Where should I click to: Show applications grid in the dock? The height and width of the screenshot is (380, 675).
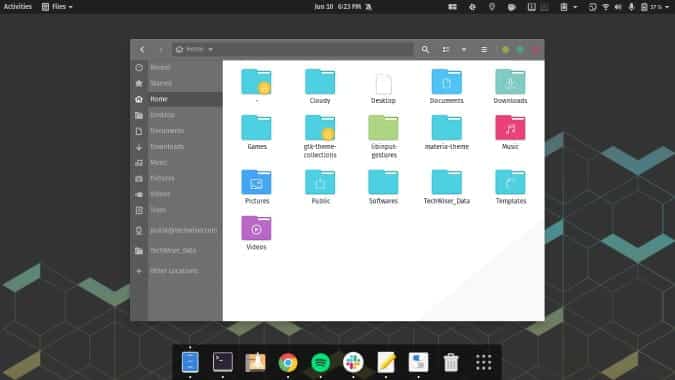pyautogui.click(x=483, y=362)
